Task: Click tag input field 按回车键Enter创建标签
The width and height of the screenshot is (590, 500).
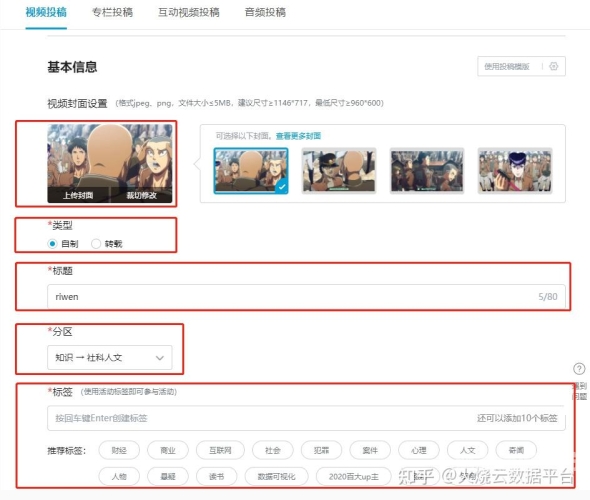Action: click(x=306, y=418)
